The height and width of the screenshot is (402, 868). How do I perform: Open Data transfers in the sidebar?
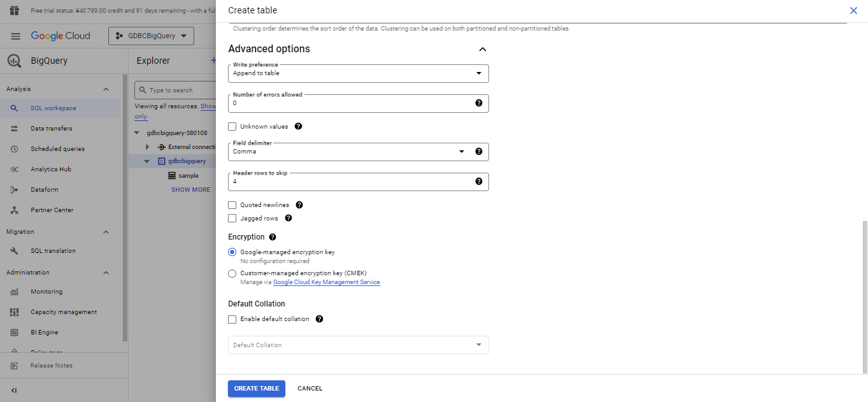51,129
